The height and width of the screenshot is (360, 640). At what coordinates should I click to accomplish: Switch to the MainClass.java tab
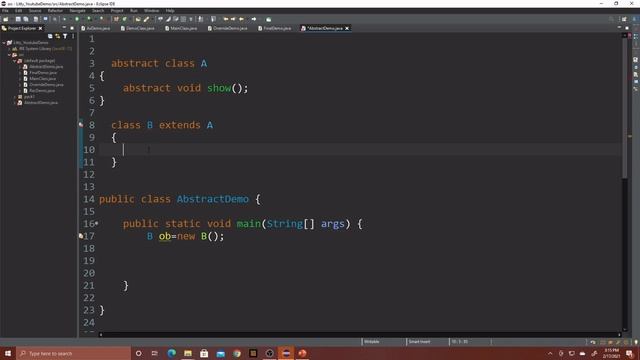point(181,28)
